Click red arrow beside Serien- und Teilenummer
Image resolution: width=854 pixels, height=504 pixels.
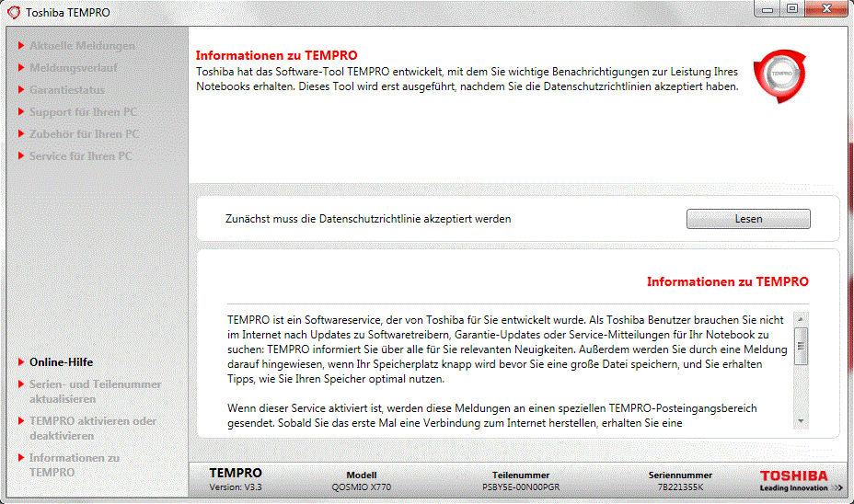pyautogui.click(x=21, y=384)
